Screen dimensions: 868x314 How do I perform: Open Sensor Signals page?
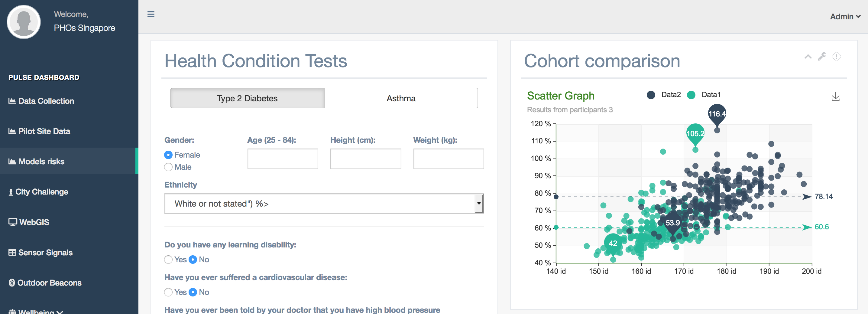tap(45, 252)
